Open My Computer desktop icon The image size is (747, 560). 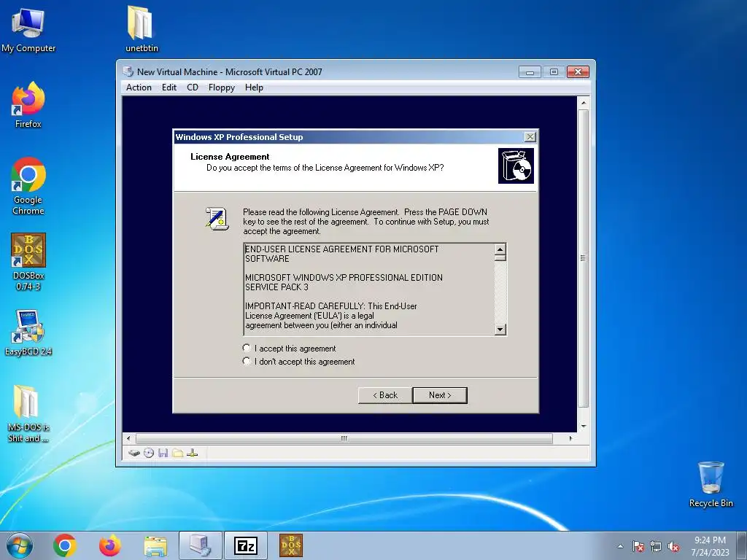(28, 30)
